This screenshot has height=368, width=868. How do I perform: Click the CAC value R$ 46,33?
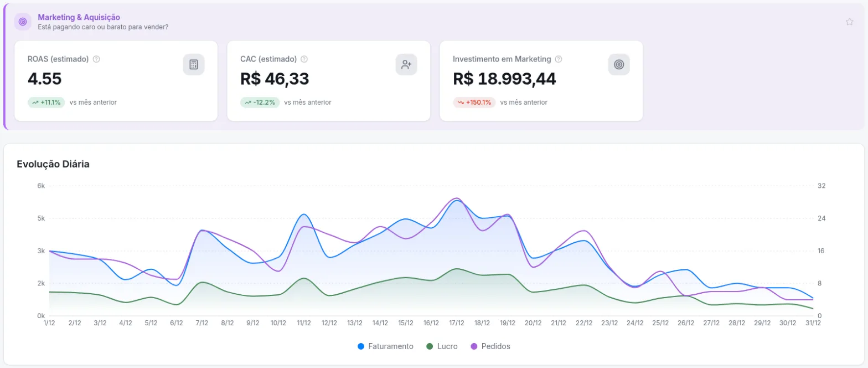(x=275, y=79)
